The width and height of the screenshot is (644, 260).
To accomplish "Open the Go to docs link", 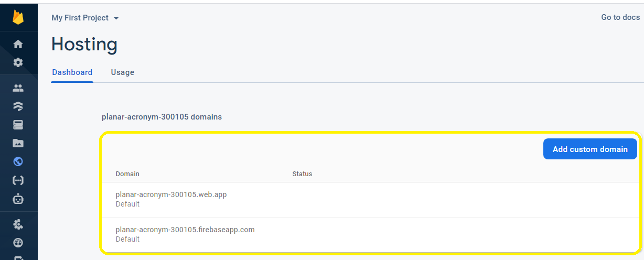I will [620, 17].
